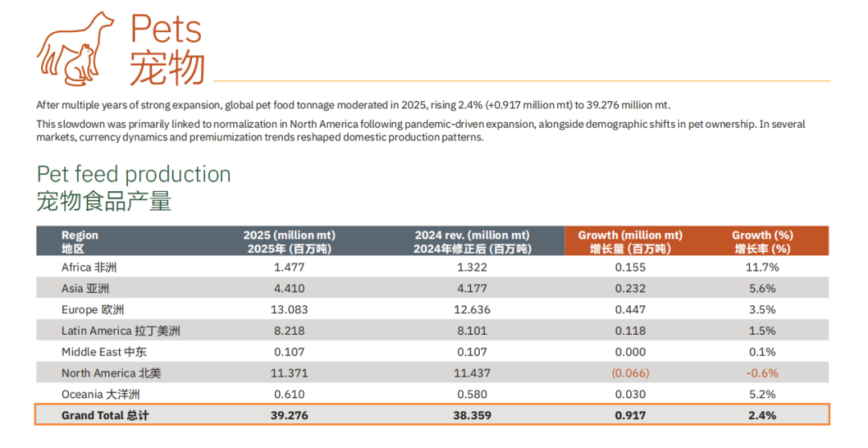The image size is (868, 448).
Task: Select the North America 2025 value "11.371"
Action: click(x=289, y=373)
